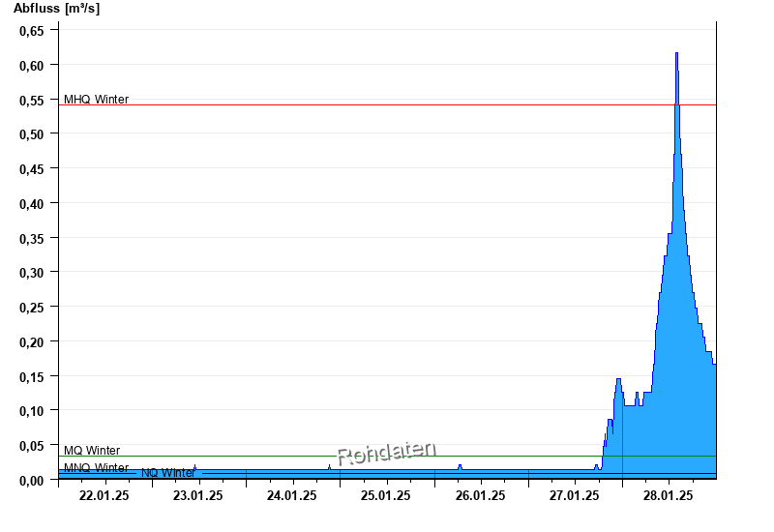Screen dimensions: 774x532
Task: Click the 0,60 y-axis value
Action: coord(32,66)
